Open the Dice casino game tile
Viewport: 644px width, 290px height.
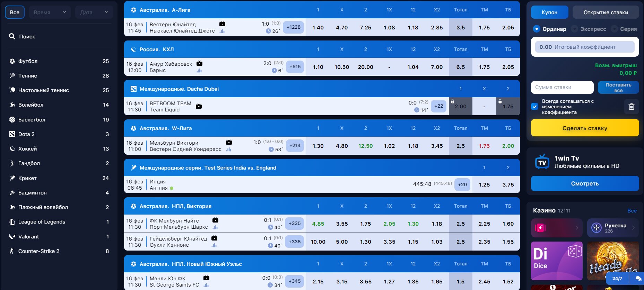coord(557,261)
